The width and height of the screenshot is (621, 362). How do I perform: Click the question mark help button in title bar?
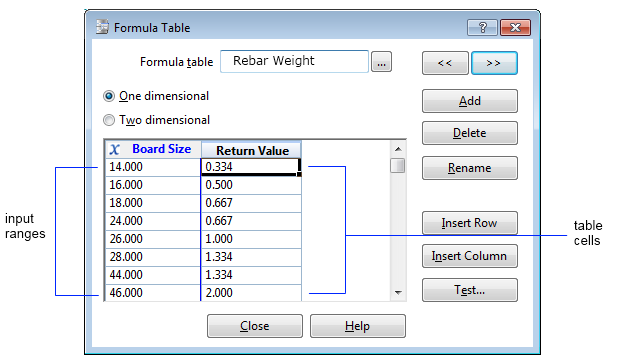[x=482, y=28]
